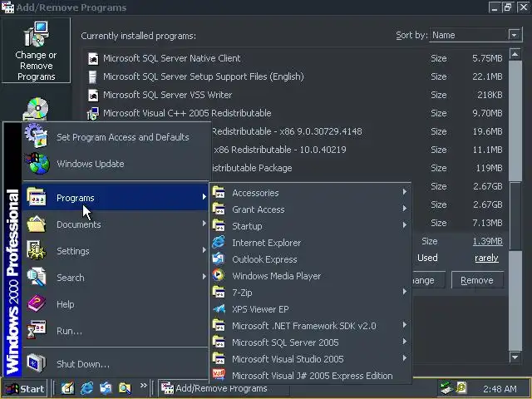Screen dimensions: 532x399
Task: Click XPS Viewer EP entry
Action: click(310, 309)
